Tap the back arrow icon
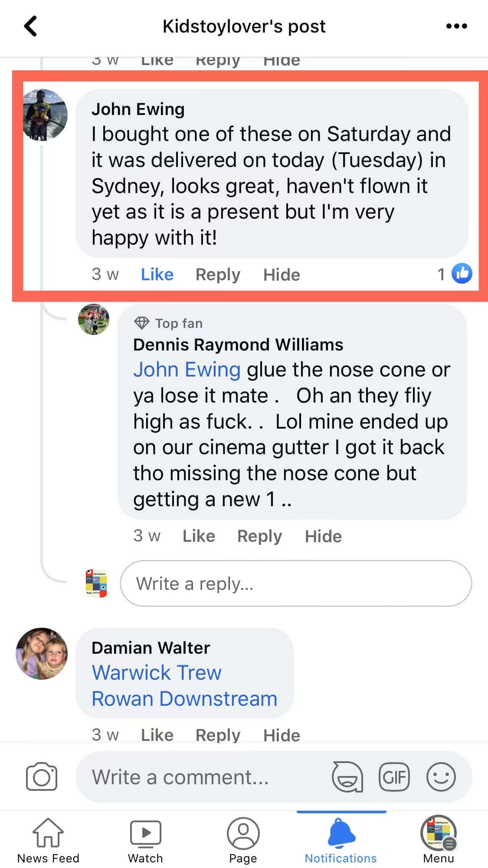 [30, 26]
